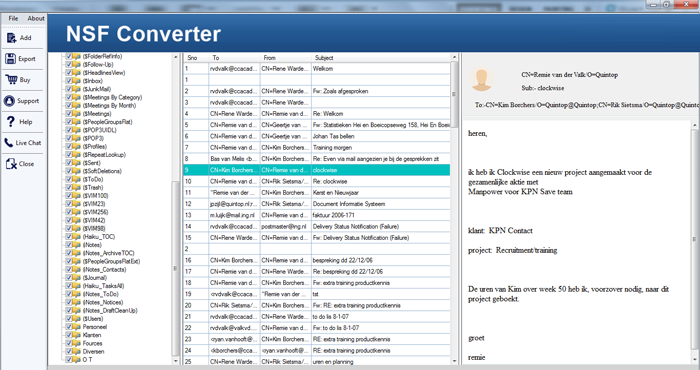This screenshot has width=700, height=370.
Task: Select email 'Document Informatie Systeem'
Action: 317,204
